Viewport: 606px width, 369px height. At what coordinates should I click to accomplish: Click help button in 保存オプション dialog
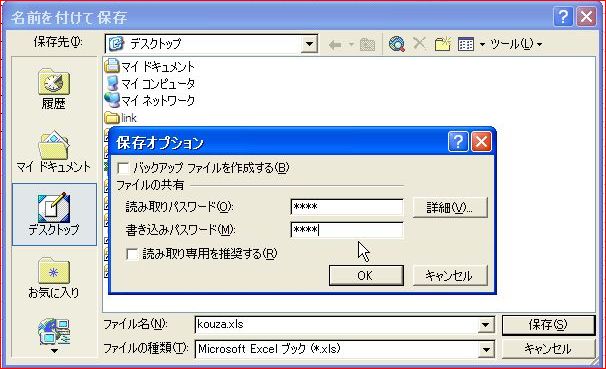458,141
